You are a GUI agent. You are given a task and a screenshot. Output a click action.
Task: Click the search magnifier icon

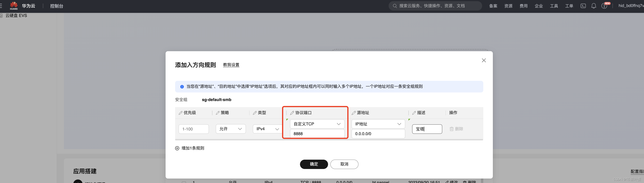tap(395, 6)
